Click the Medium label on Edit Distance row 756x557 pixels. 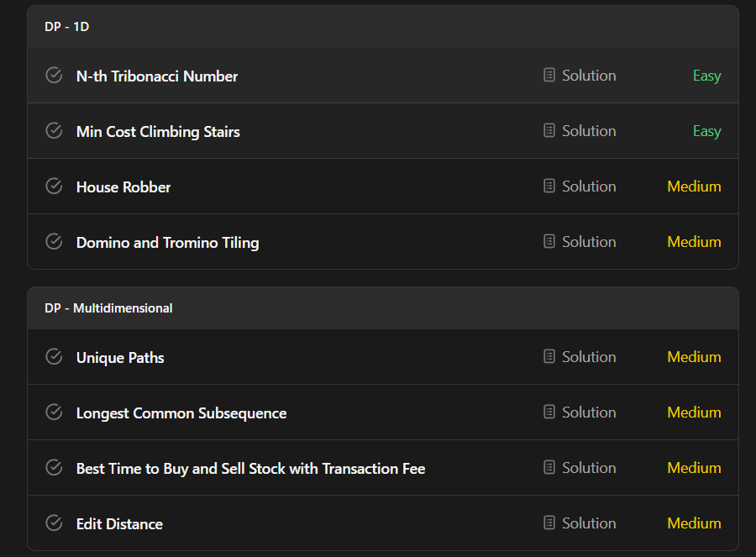(694, 523)
